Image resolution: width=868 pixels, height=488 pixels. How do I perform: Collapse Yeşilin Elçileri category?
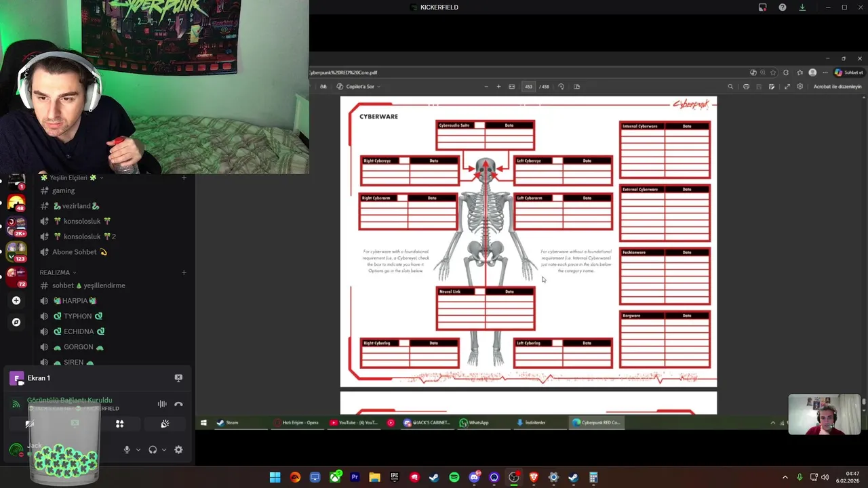pyautogui.click(x=71, y=178)
